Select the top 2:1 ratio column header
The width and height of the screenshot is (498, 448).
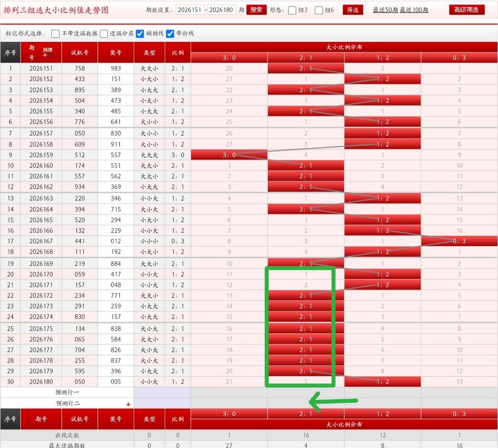[306, 58]
